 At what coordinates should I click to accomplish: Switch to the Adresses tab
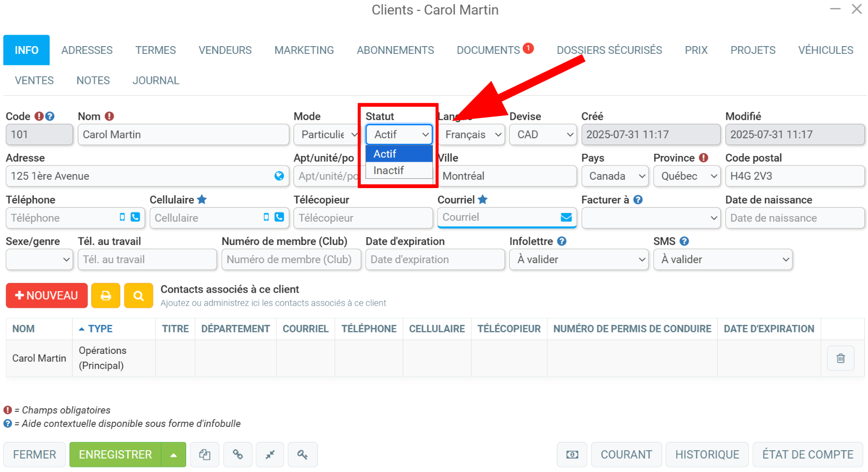click(87, 50)
